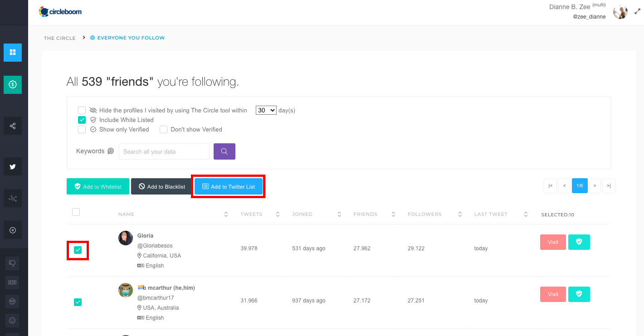Open the 30 day(s) dropdown
Viewport: 644px width, 336px height.
pos(266,110)
